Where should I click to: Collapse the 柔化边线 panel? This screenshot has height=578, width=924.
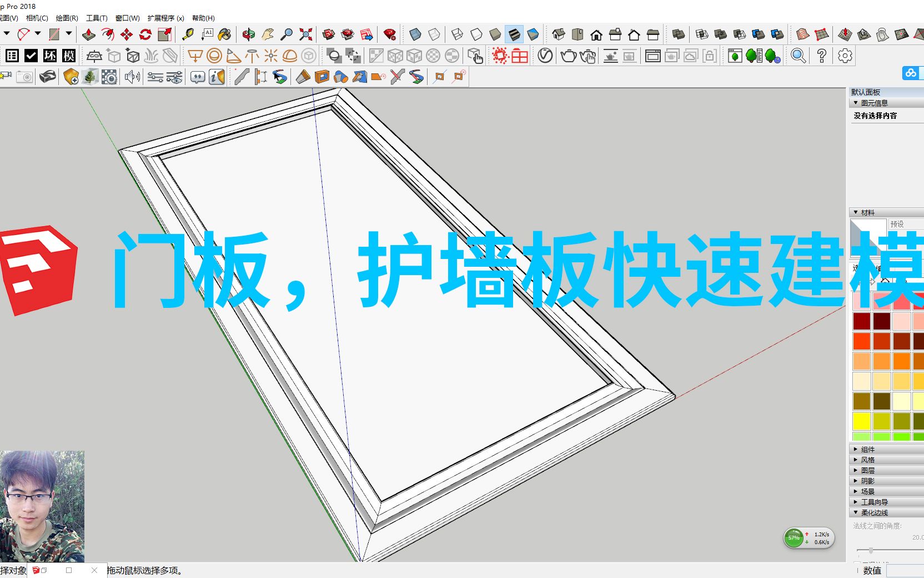pyautogui.click(x=872, y=512)
